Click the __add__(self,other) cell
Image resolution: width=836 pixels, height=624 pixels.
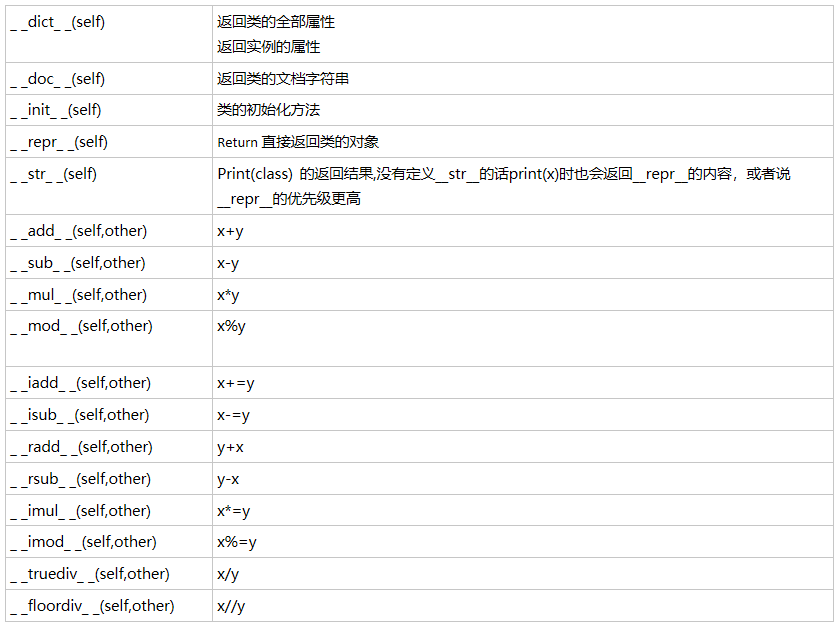coord(78,231)
